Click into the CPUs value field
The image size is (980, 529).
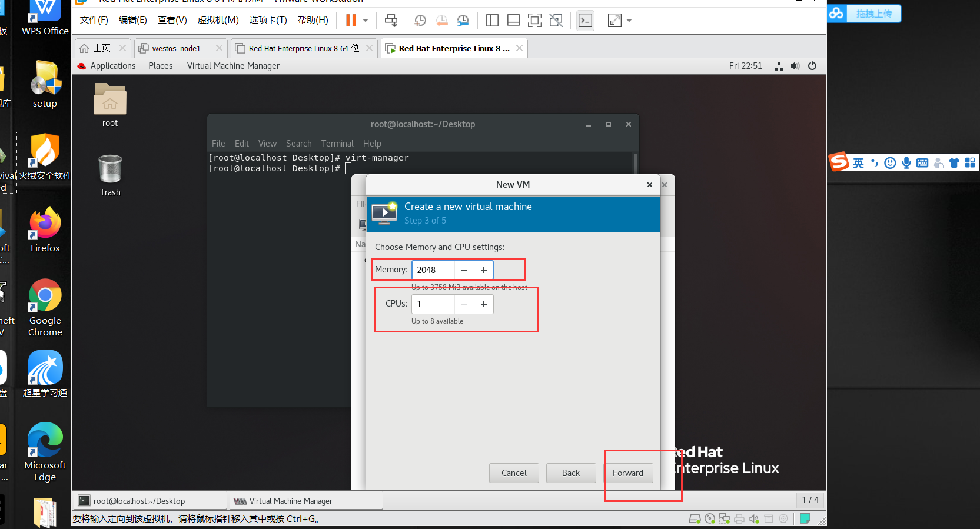[x=433, y=304]
